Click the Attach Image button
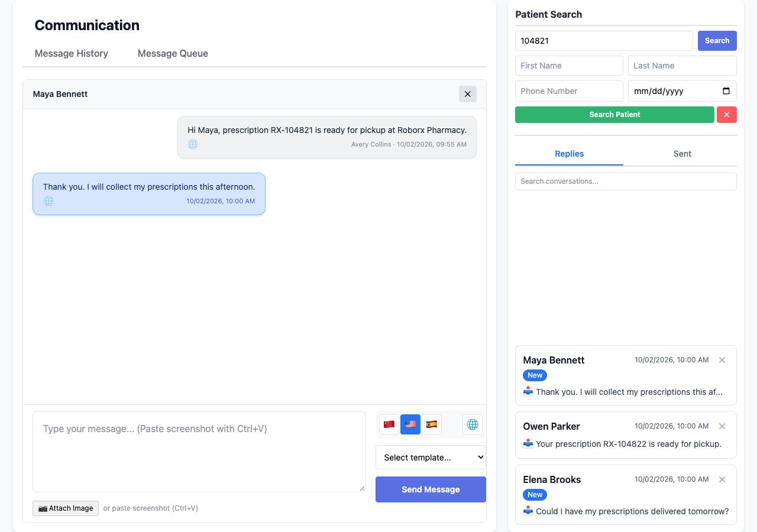 pos(66,508)
